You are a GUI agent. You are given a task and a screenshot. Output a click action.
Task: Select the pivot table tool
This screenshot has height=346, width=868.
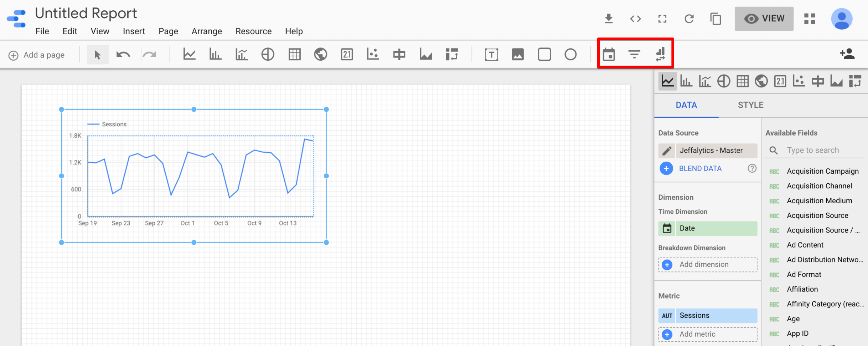(451, 54)
